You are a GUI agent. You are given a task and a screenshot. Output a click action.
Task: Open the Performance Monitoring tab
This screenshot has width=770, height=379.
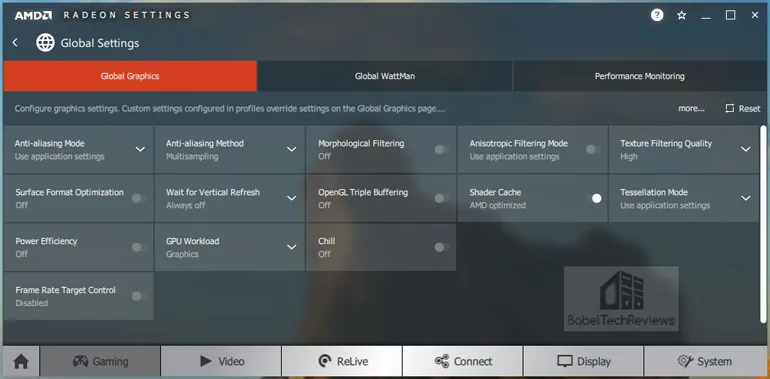pos(639,76)
